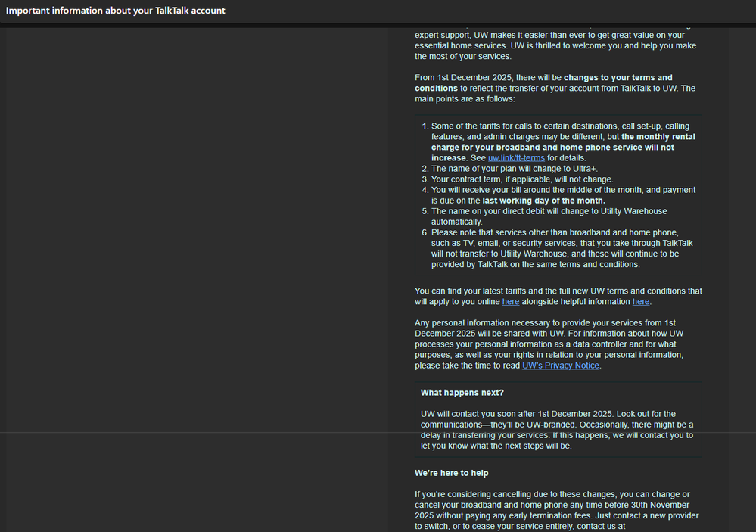756x532 pixels.
Task: Click list item about TV, email, or security services
Action: point(562,248)
